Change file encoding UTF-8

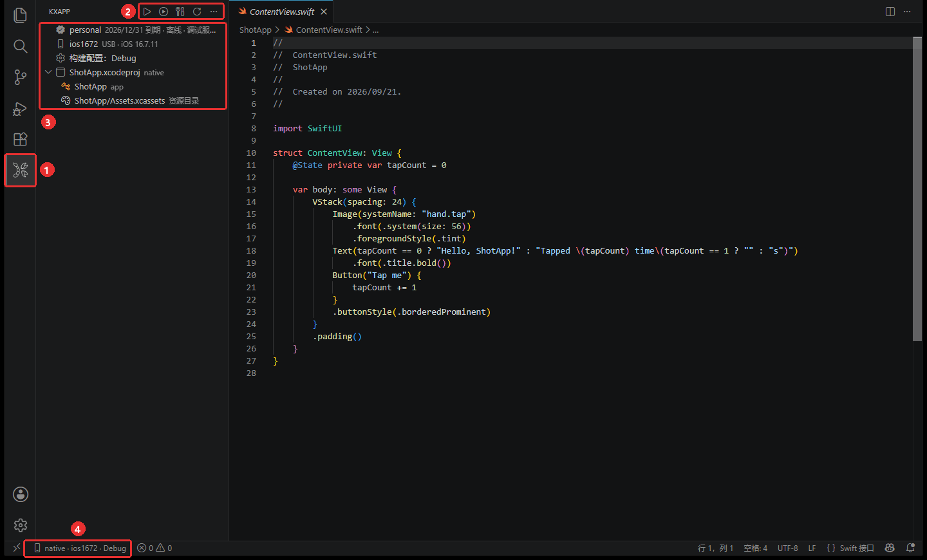[787, 548]
